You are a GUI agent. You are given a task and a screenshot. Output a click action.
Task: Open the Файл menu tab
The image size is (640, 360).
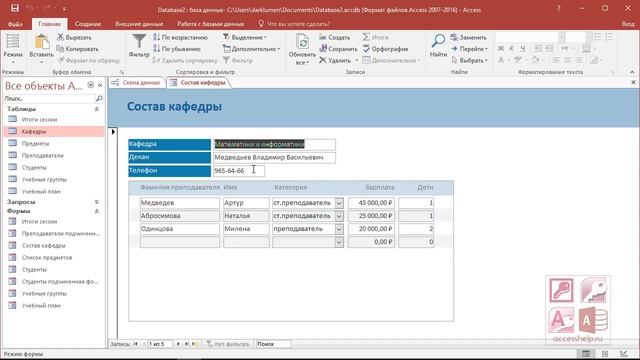15,24
